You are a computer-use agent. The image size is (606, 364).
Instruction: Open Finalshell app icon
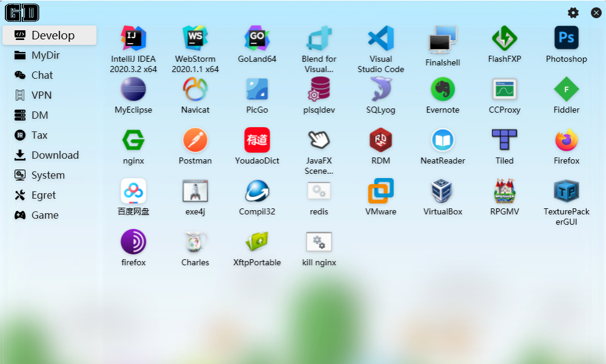pos(442,40)
